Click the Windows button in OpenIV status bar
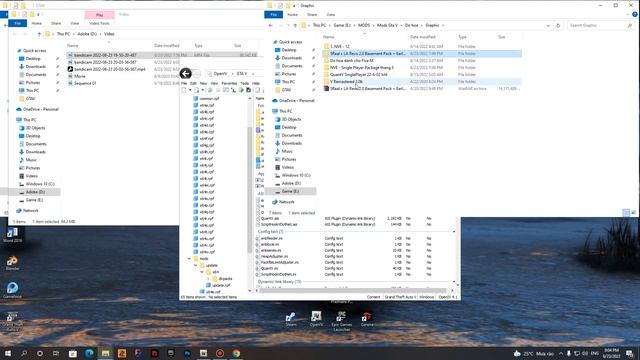 pyautogui.click(x=427, y=297)
